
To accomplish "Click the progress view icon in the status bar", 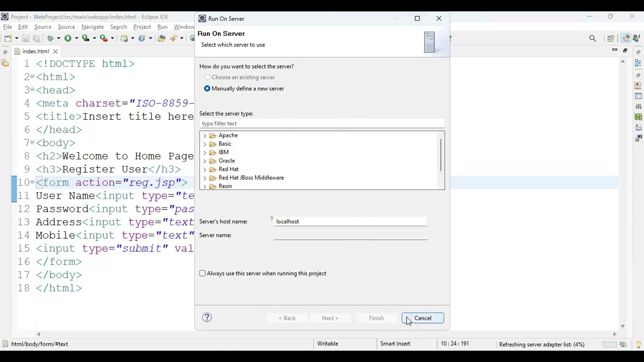I will point(623,344).
